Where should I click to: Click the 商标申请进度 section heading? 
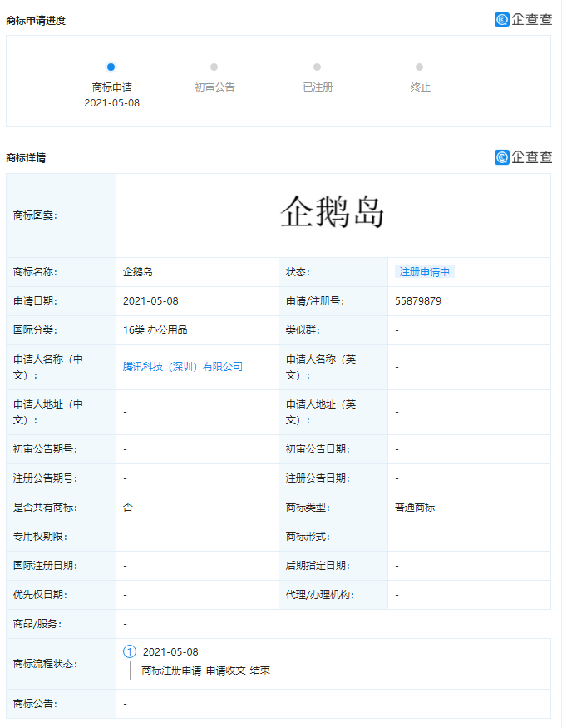[x=36, y=20]
